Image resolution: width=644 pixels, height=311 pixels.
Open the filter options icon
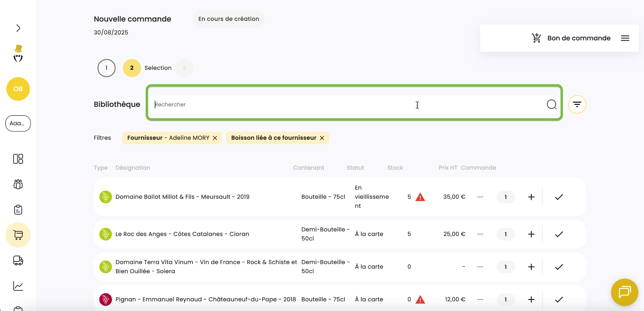click(577, 105)
